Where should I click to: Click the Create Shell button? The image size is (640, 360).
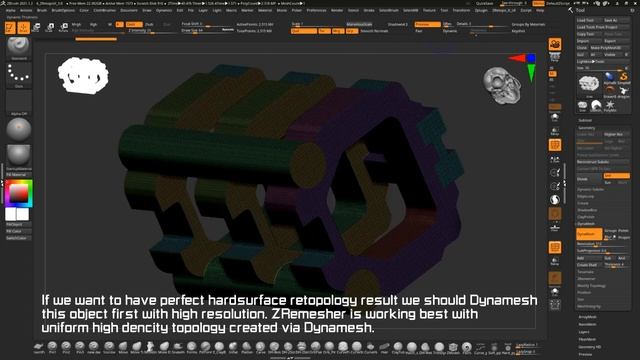coord(589,265)
